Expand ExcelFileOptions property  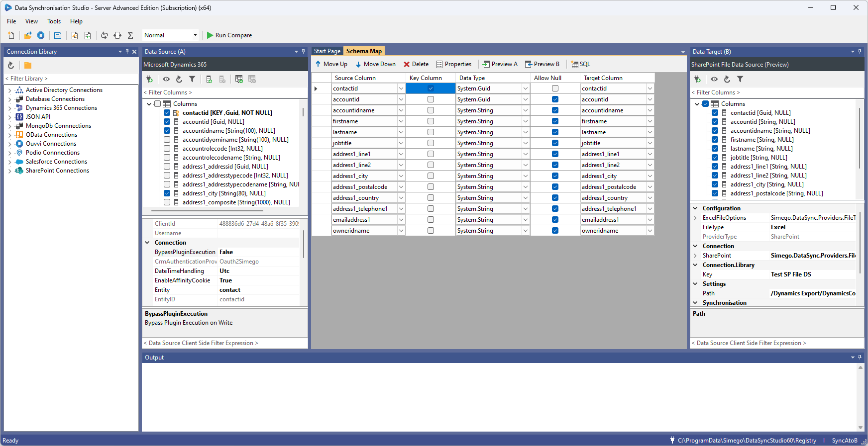[695, 218]
